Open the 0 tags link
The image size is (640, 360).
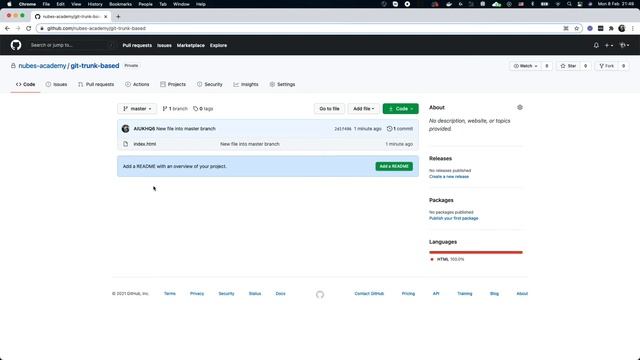coord(203,109)
